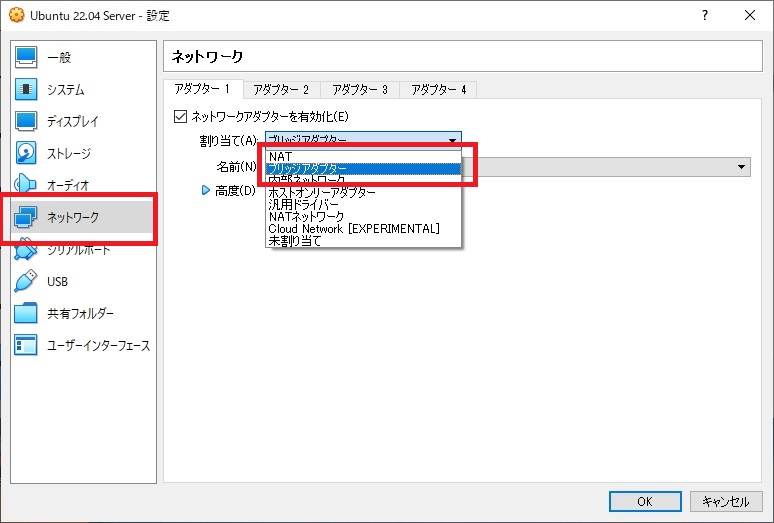Toggle ネットワークアダプターを有効化 checkbox

[181, 116]
